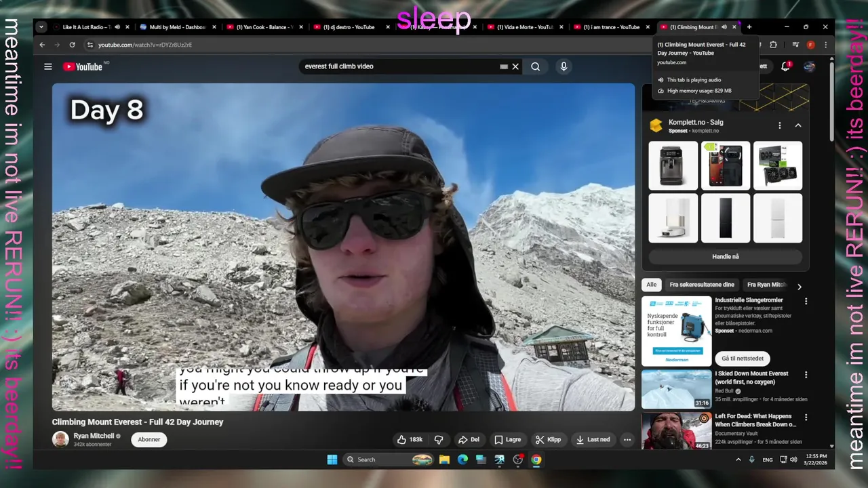Open the Ryan Mitchell channel name link

(94, 436)
